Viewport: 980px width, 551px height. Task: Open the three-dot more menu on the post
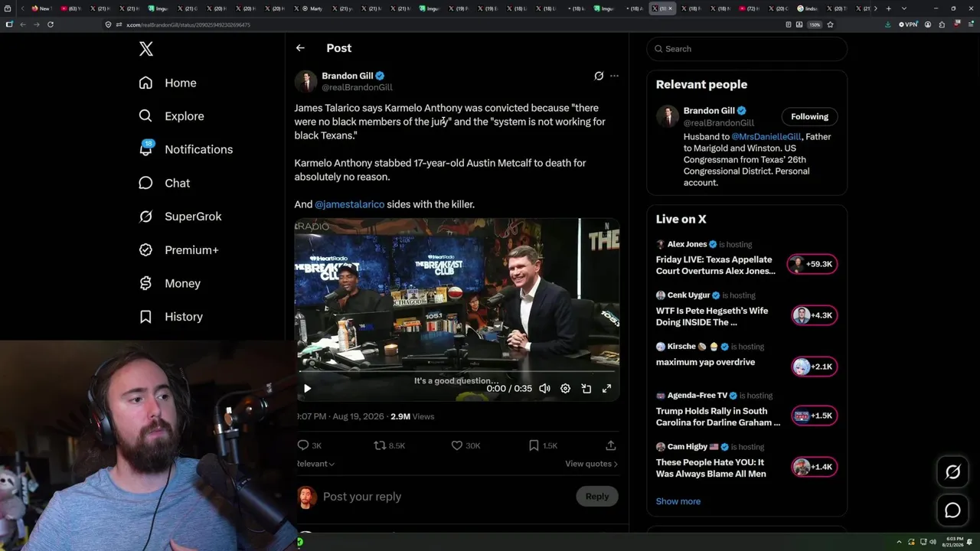[614, 76]
